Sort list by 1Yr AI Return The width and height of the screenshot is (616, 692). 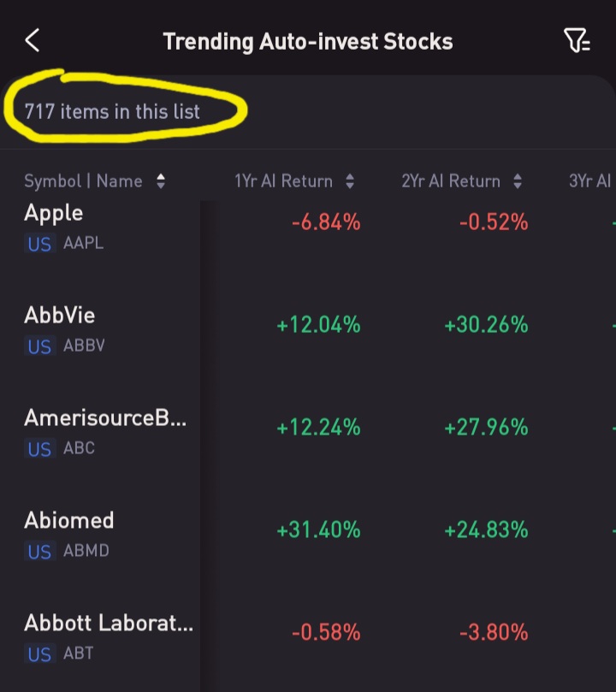[293, 181]
